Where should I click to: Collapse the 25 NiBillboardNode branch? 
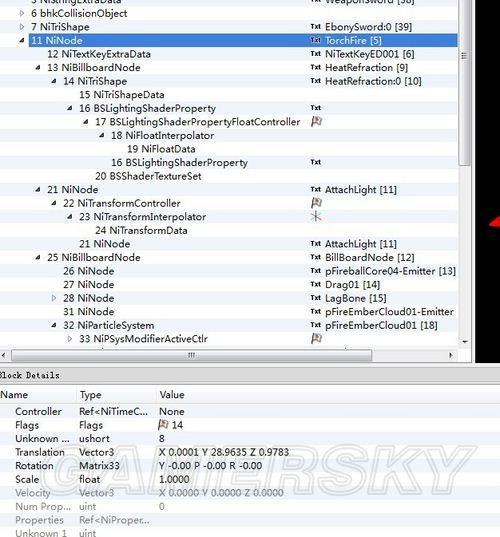pyautogui.click(x=38, y=257)
